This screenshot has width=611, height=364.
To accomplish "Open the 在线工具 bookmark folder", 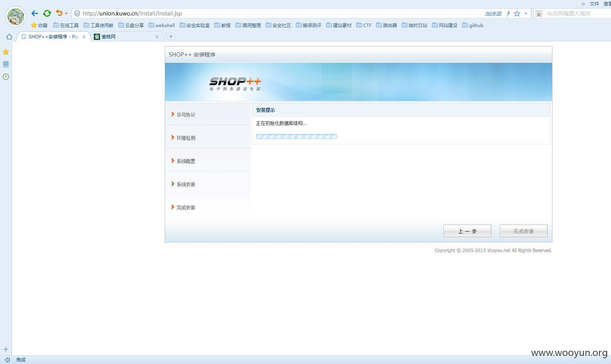I will click(66, 25).
